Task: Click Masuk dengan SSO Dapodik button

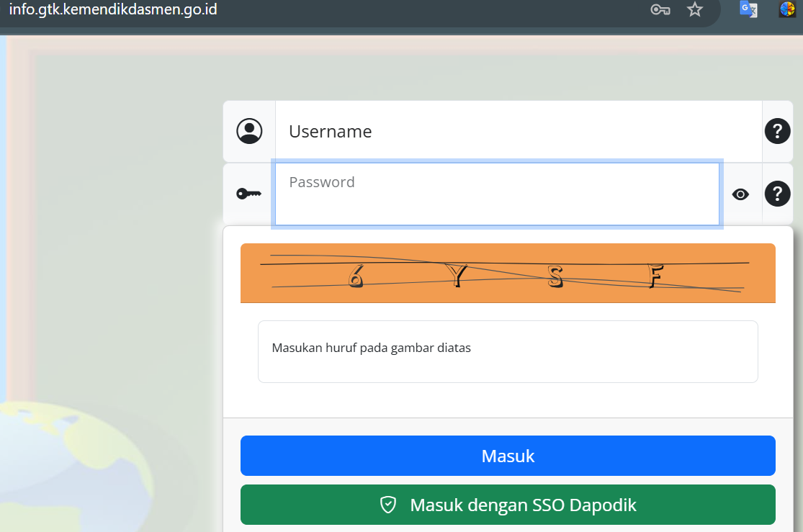Action: 508,505
